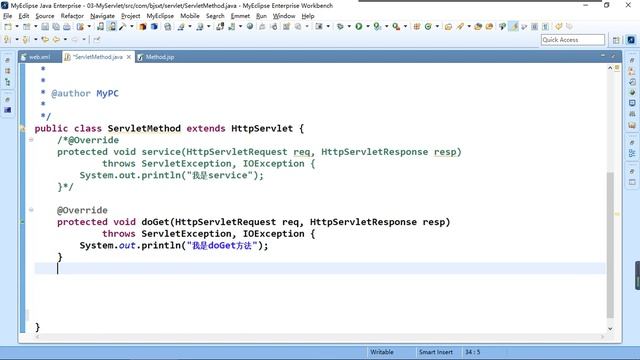Open dropdown arrow next to Run icon
Image resolution: width=640 pixels, height=360 pixels.
coord(368,27)
